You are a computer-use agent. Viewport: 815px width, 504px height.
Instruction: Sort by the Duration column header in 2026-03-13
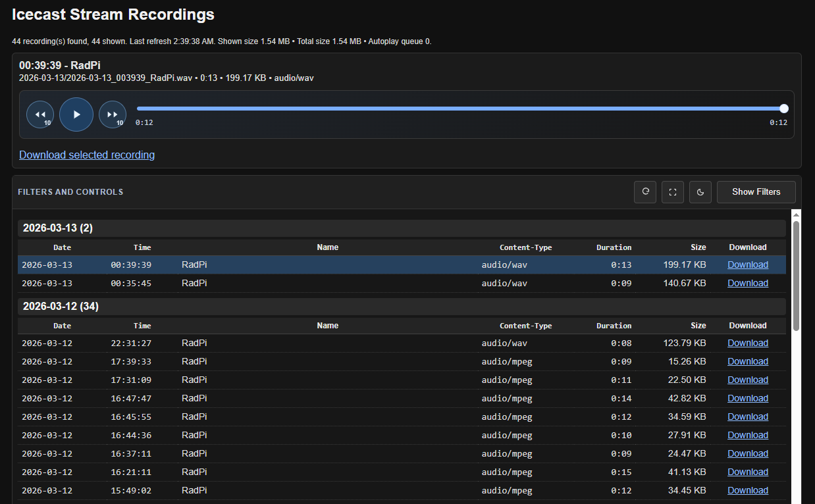tap(614, 248)
